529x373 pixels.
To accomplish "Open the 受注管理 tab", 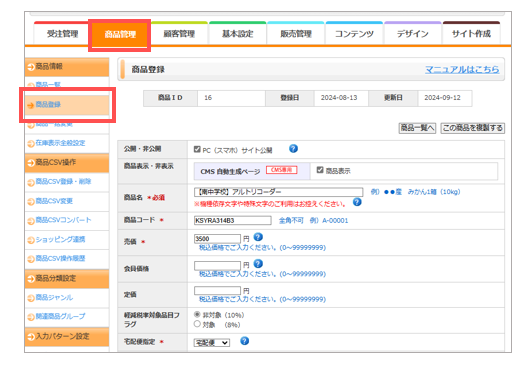I will pos(62,33).
